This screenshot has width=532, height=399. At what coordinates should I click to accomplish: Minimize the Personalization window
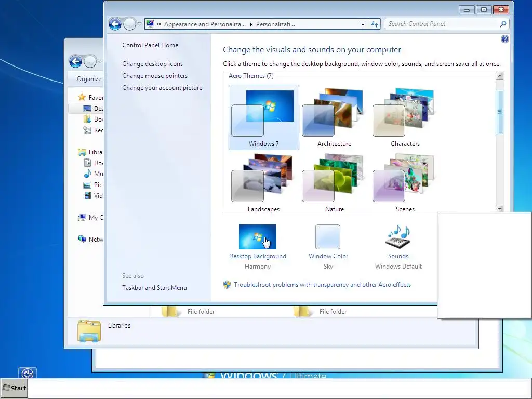point(467,10)
